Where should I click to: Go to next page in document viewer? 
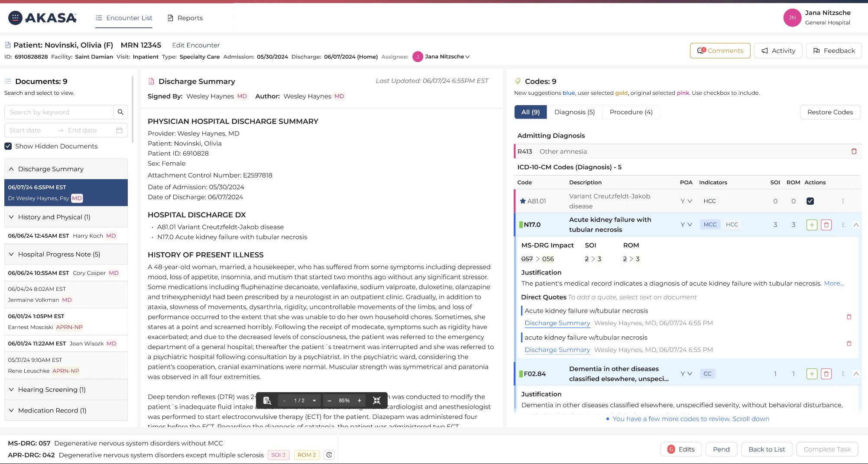[314, 400]
